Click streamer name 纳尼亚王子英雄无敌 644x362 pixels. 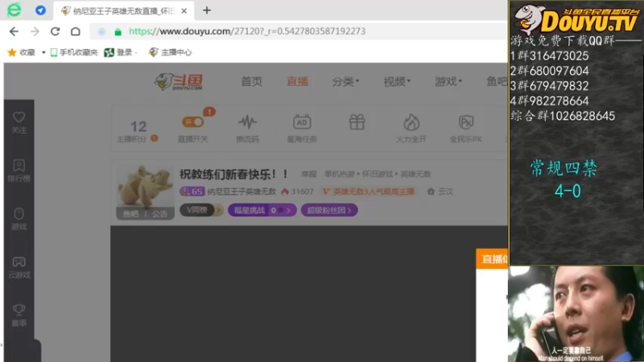pos(242,191)
